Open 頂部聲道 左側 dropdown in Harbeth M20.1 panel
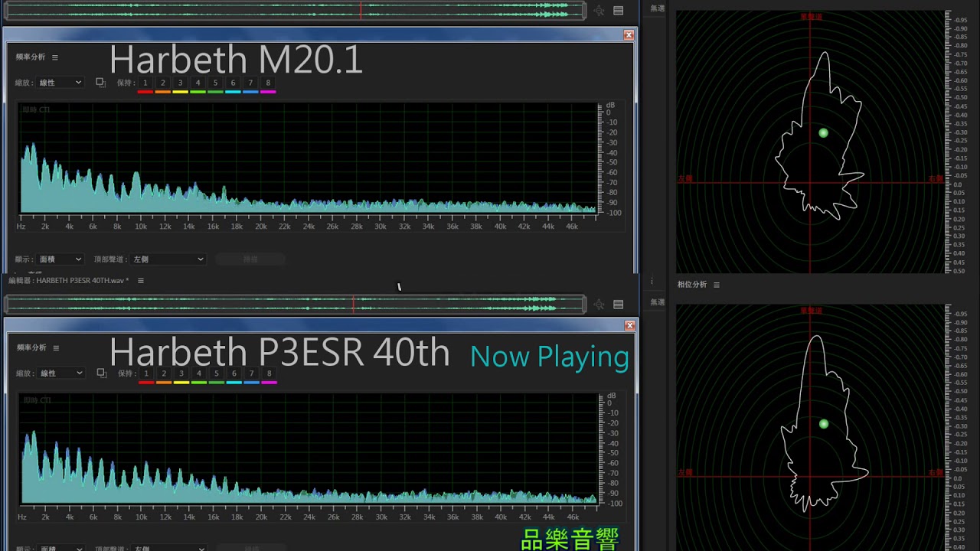Image resolution: width=980 pixels, height=551 pixels. coord(168,259)
